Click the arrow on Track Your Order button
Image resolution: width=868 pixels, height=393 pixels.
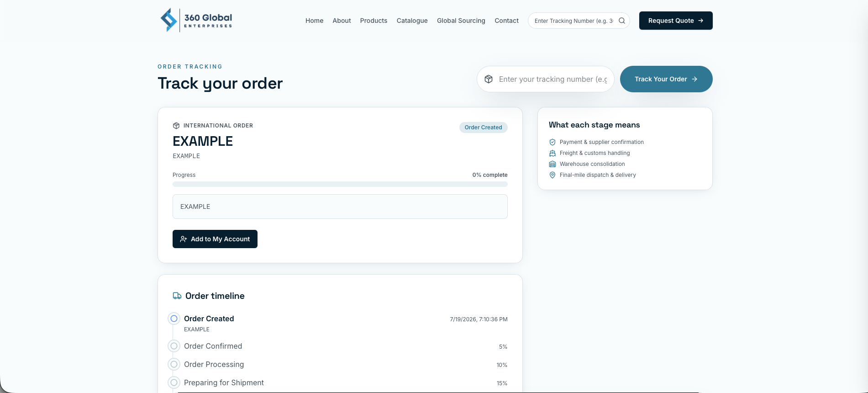click(x=694, y=79)
